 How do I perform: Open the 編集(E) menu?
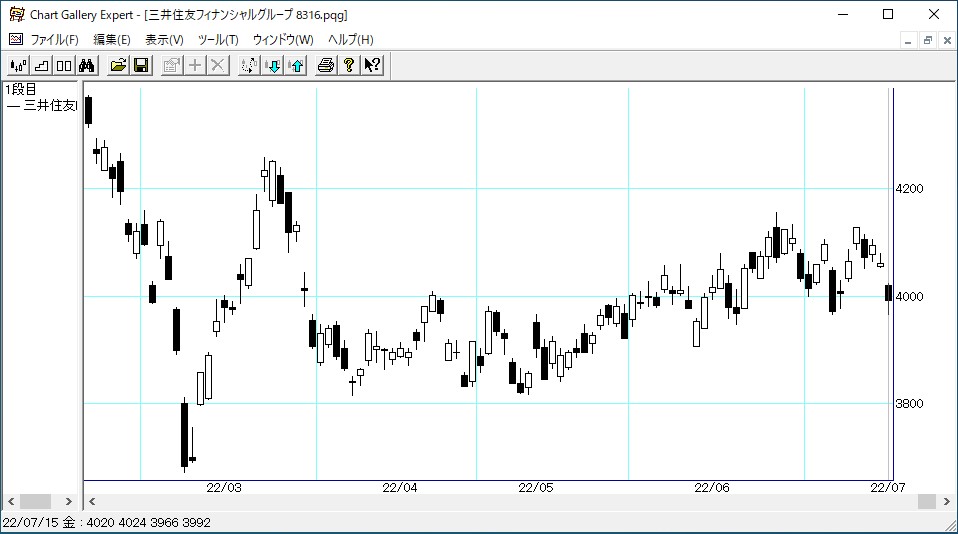pyautogui.click(x=111, y=40)
